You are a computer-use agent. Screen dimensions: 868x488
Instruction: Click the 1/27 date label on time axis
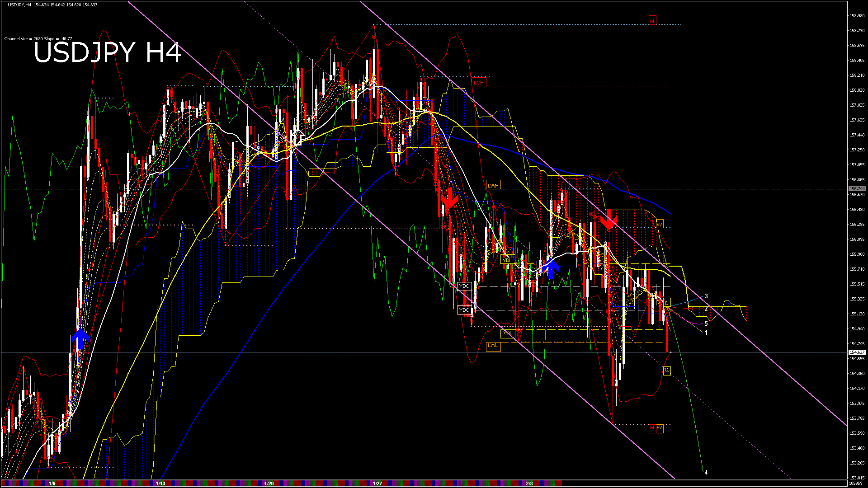(377, 483)
